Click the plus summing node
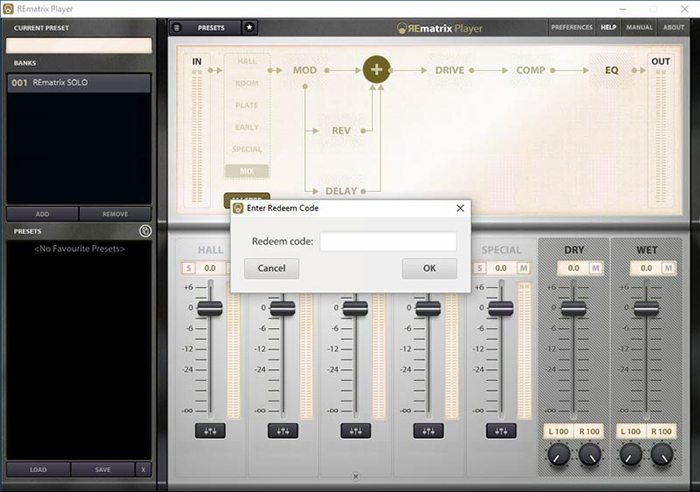The height and width of the screenshot is (492, 700). point(376,70)
